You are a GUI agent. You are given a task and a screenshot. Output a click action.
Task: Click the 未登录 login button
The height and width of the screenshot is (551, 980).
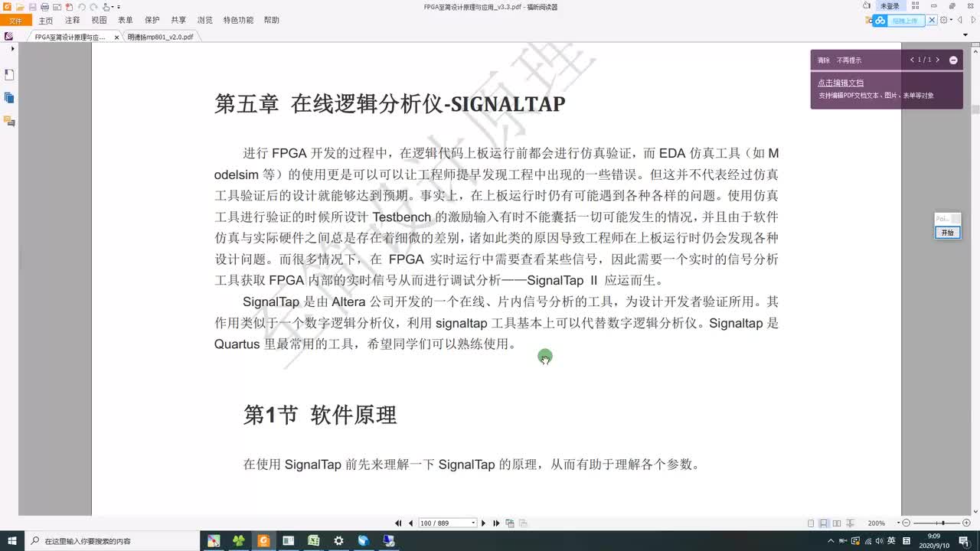[890, 6]
